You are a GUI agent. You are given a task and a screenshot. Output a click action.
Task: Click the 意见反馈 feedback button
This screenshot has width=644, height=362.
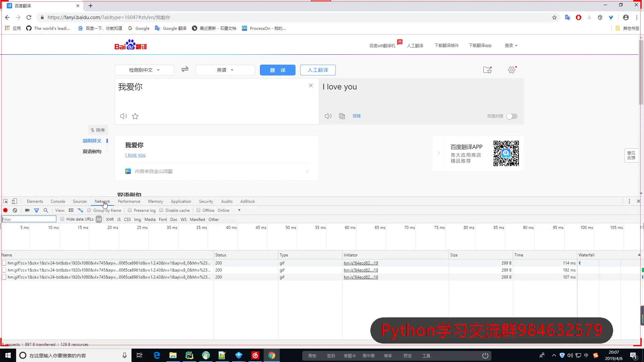tap(631, 156)
